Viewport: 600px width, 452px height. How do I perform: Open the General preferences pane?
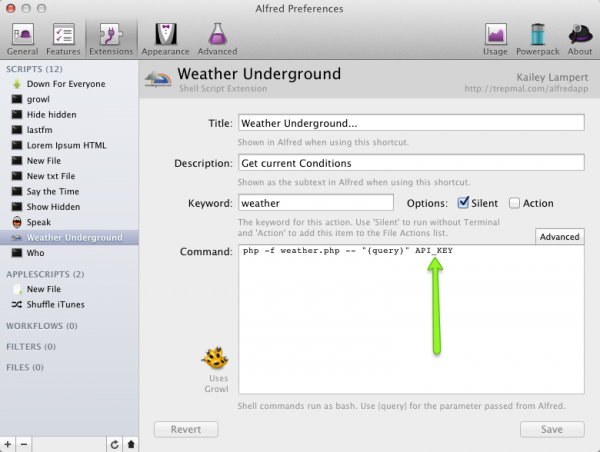click(23, 39)
